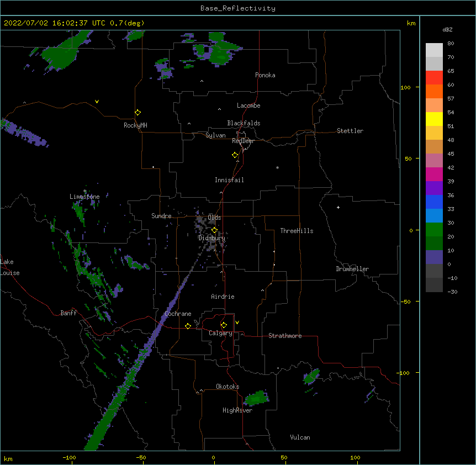Click the -30 value at bottom of dBZ scale
Viewport: 476px width, 465px height.
452,292
